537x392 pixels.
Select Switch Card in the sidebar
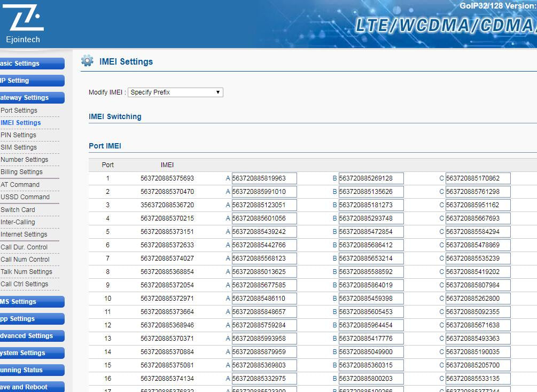click(18, 210)
